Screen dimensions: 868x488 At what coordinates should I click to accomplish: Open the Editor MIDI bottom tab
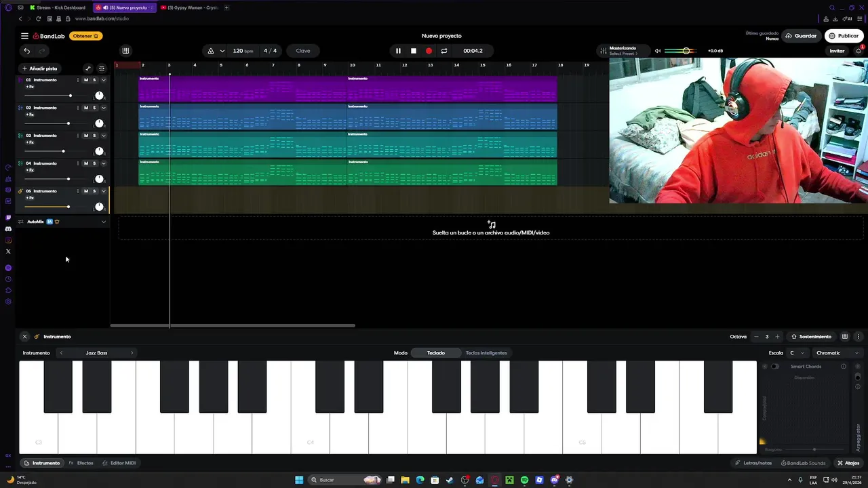click(119, 463)
